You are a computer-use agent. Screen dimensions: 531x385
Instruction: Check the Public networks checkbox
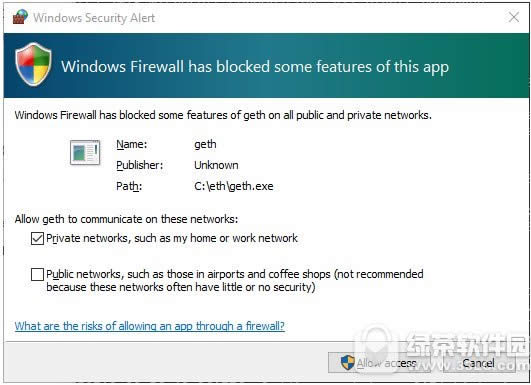pos(37,274)
